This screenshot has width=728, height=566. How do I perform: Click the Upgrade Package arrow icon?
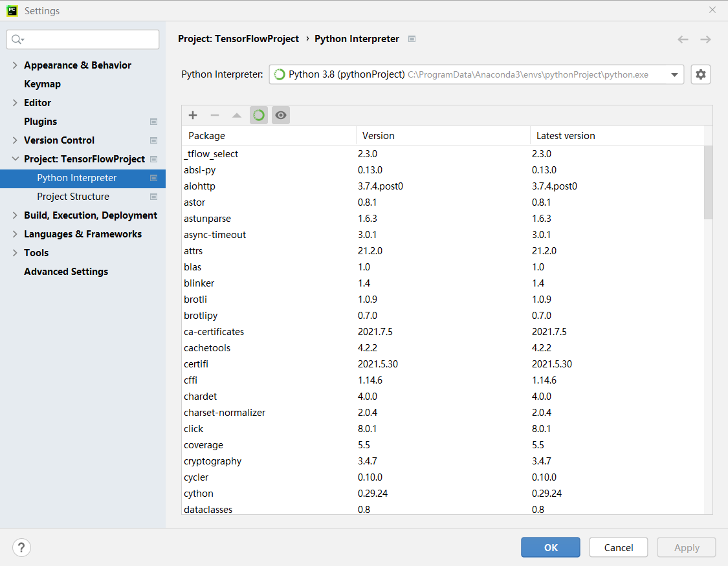tap(236, 114)
